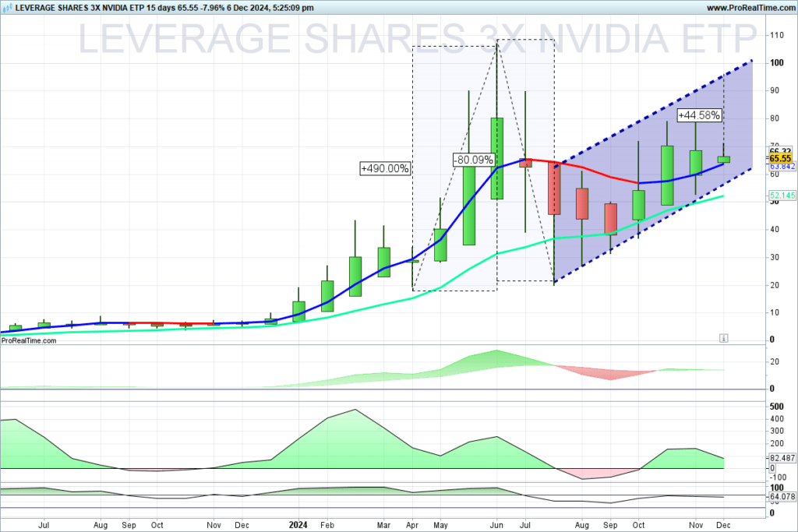Click the 200 level on indicator axis
The image size is (798, 532).
pyautogui.click(x=777, y=443)
